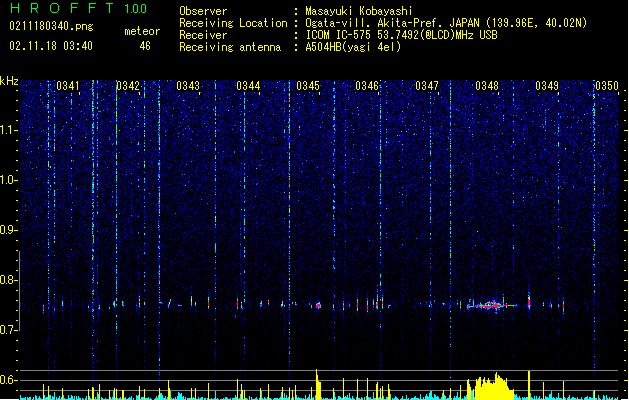Select antenna text A504HB(yagi 4el)
This screenshot has width=629, height=400.
click(x=353, y=47)
